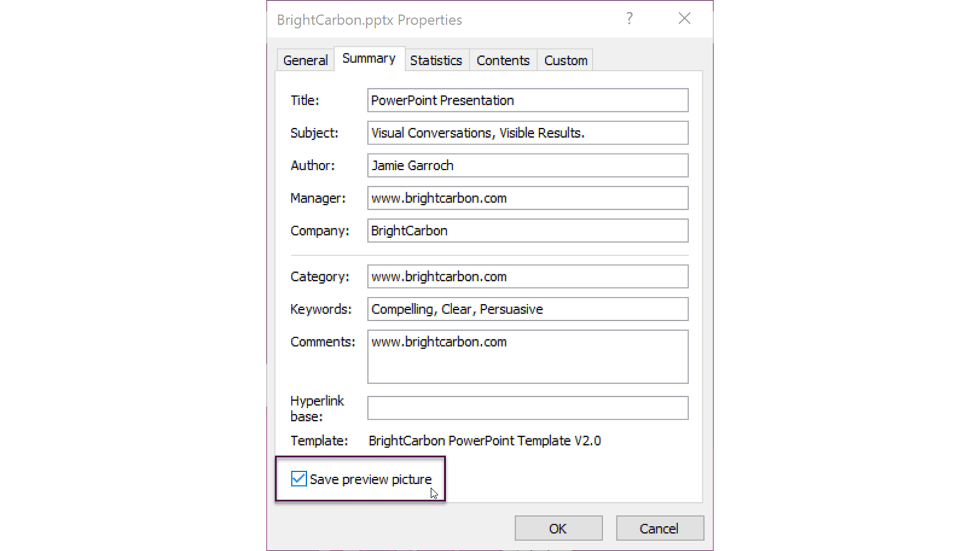This screenshot has height=551, width=980.
Task: Switch to the Statistics tab
Action: pyautogui.click(x=436, y=60)
